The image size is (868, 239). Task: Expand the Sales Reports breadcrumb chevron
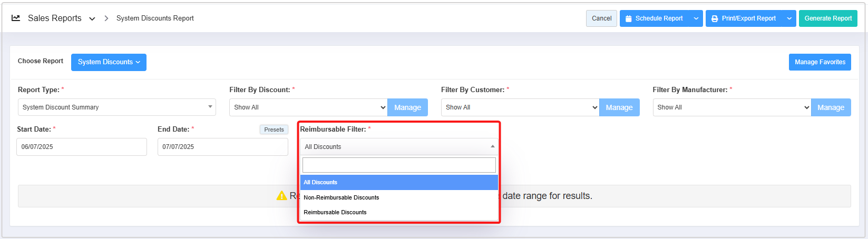coord(92,18)
